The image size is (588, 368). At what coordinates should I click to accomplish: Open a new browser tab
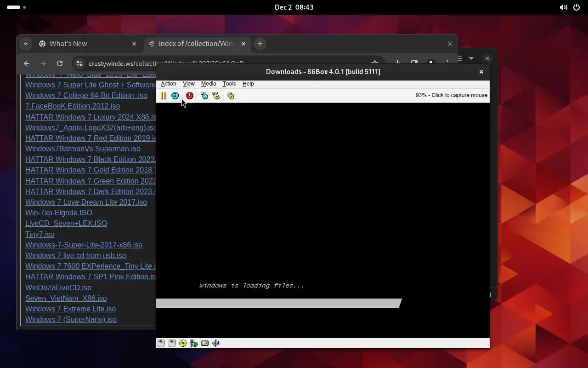pyautogui.click(x=260, y=44)
